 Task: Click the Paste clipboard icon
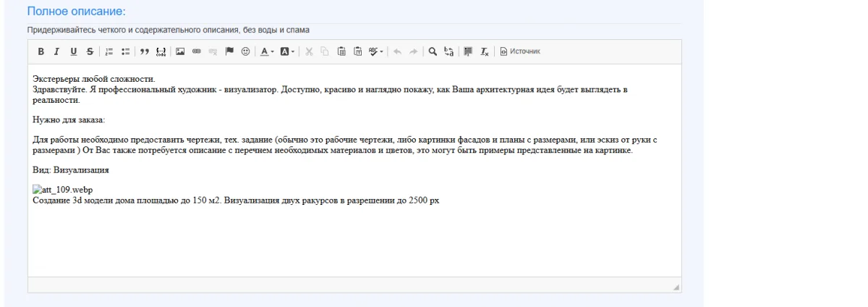[341, 51]
